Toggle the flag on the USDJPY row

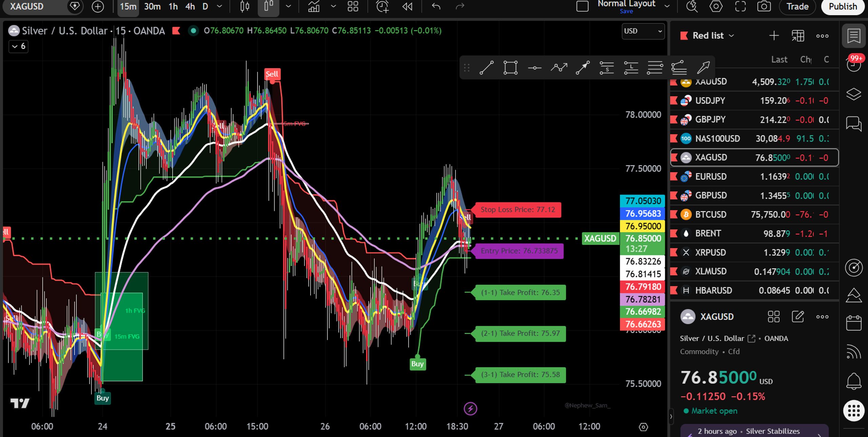(674, 101)
